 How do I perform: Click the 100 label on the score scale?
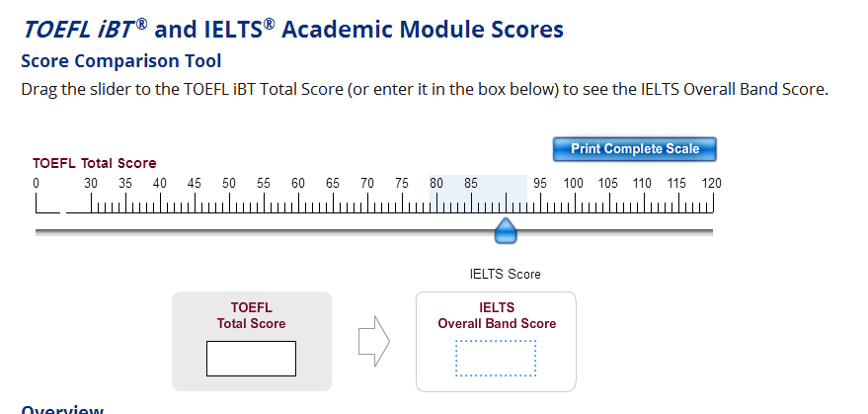(574, 184)
